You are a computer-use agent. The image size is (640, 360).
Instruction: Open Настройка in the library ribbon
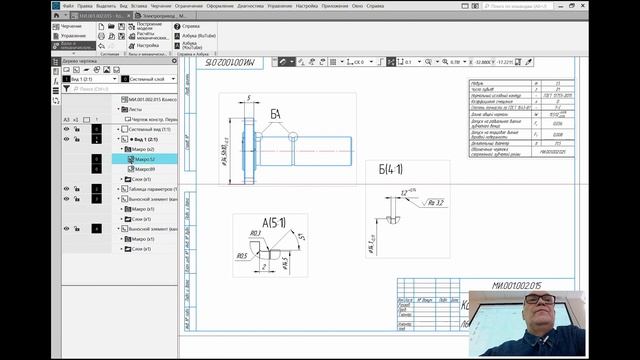click(144, 46)
